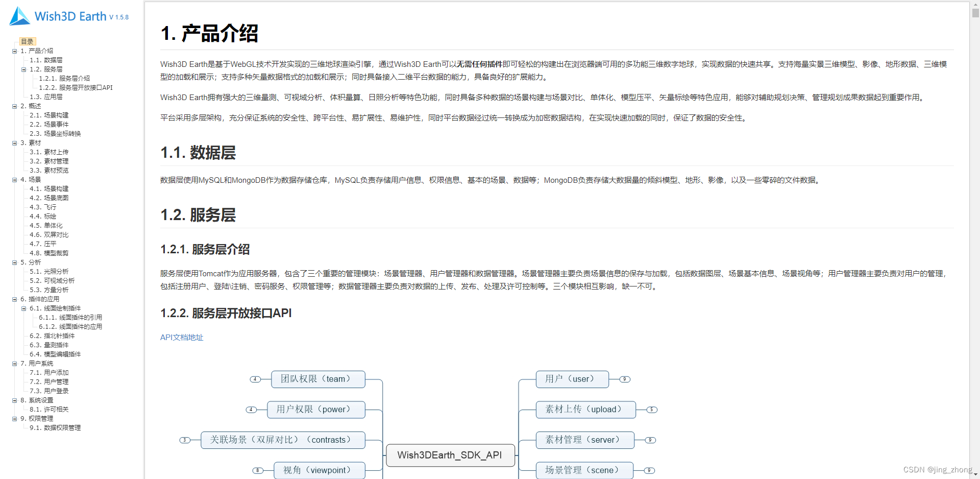Open '4.1. 场景构建' under 场景

(49, 189)
